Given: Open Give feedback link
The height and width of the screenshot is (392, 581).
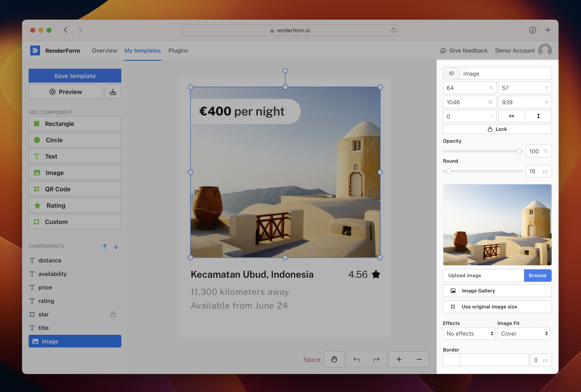Looking at the screenshot, I should pos(464,50).
